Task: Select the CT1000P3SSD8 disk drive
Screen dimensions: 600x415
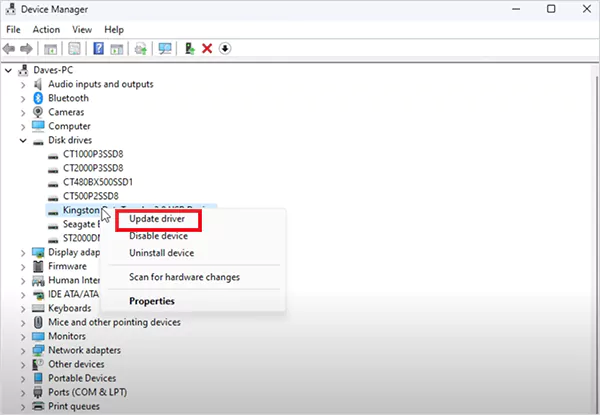Action: tap(93, 154)
